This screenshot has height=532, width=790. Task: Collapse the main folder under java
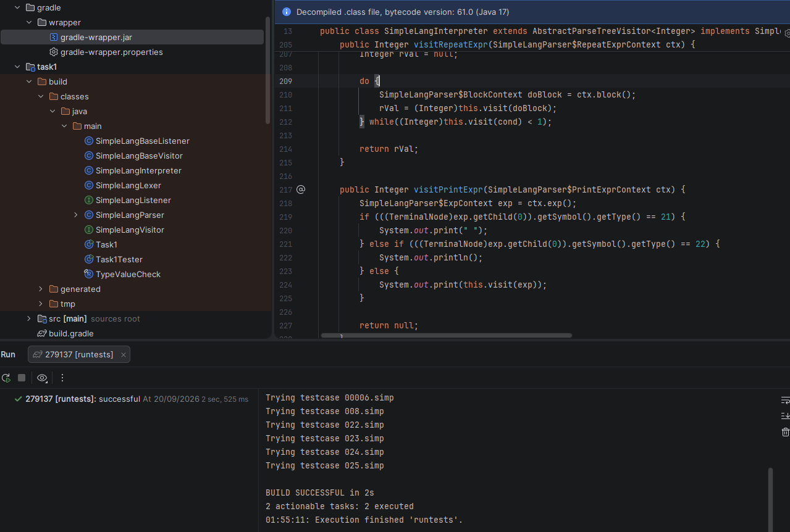point(64,126)
